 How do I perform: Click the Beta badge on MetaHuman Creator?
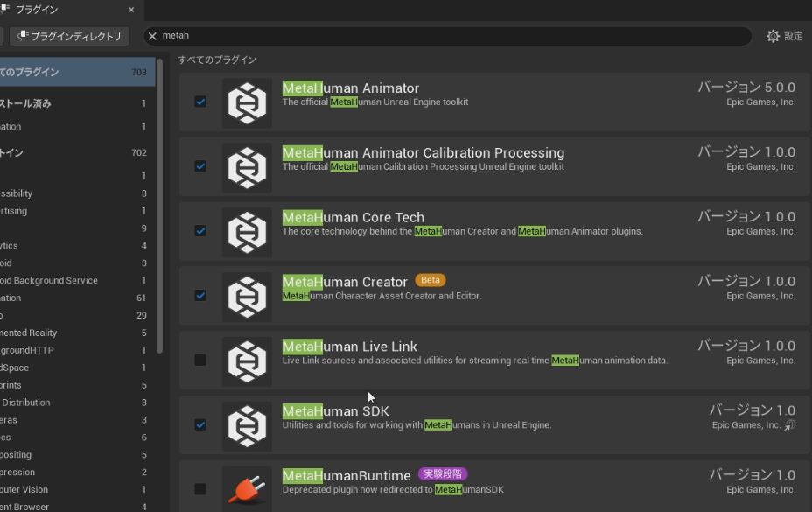click(x=430, y=280)
